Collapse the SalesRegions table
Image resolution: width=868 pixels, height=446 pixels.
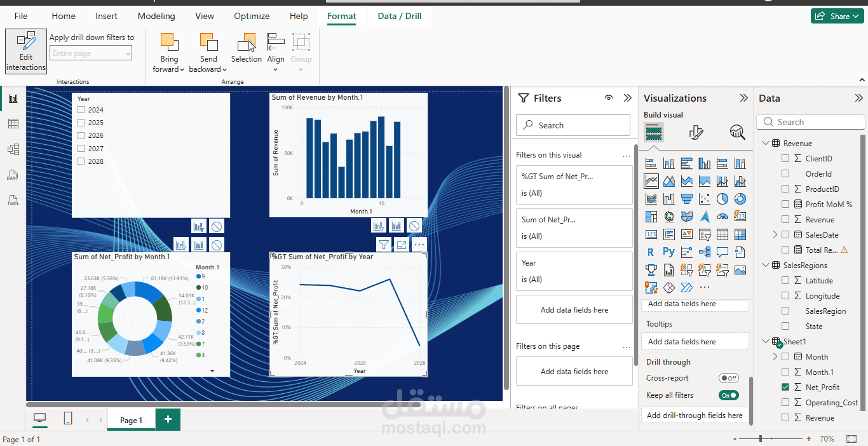point(766,265)
